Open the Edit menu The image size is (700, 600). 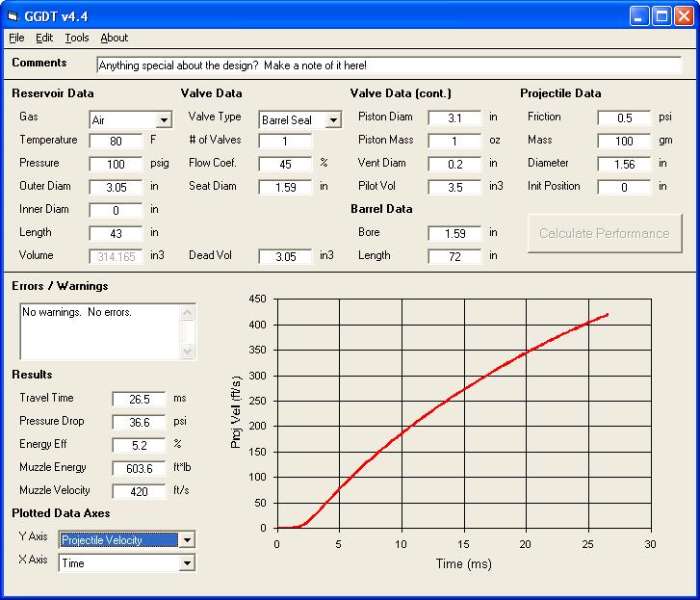pos(44,38)
